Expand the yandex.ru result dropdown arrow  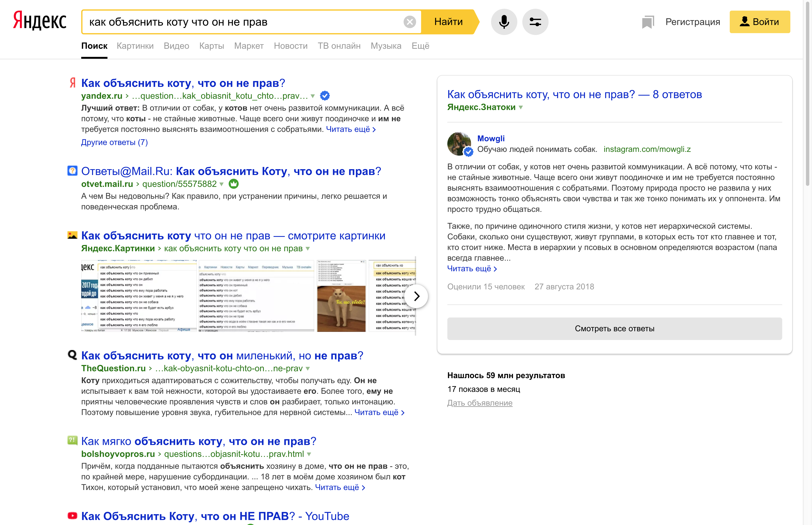(312, 96)
